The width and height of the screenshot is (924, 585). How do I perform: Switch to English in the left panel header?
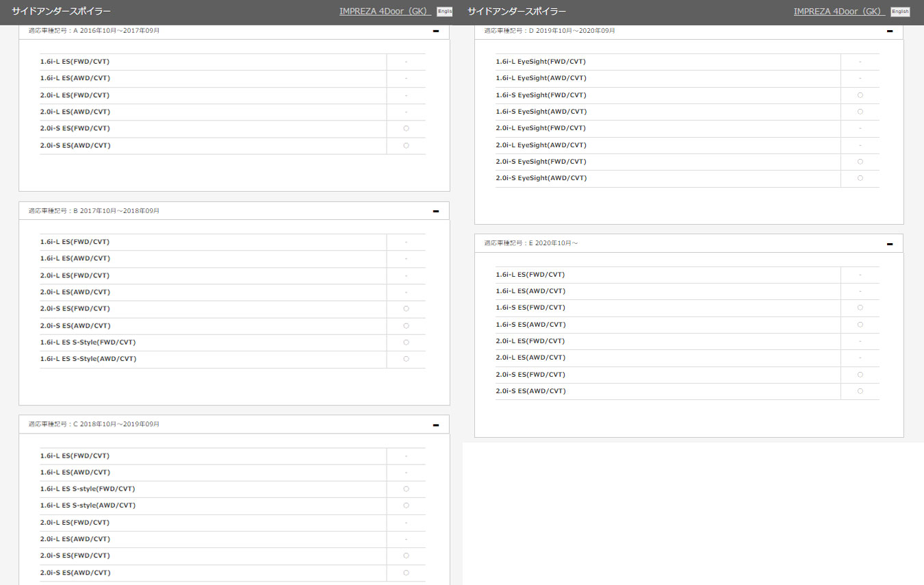(445, 12)
